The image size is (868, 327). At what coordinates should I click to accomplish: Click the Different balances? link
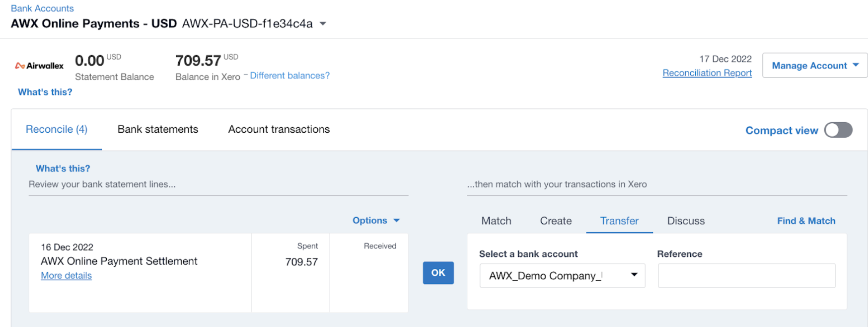click(x=289, y=76)
